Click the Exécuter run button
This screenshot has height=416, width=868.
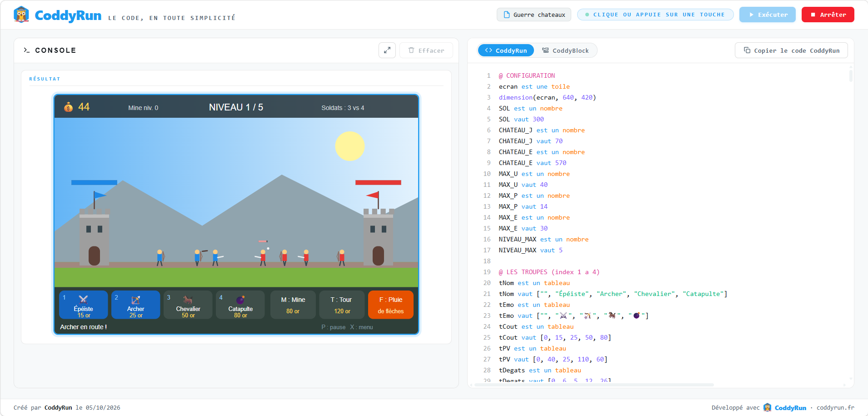tap(768, 15)
